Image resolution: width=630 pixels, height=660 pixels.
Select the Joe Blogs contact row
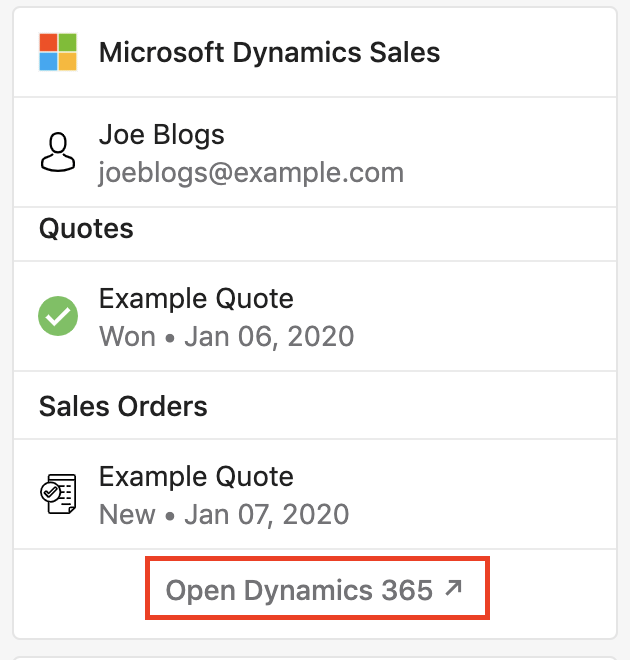(x=315, y=152)
